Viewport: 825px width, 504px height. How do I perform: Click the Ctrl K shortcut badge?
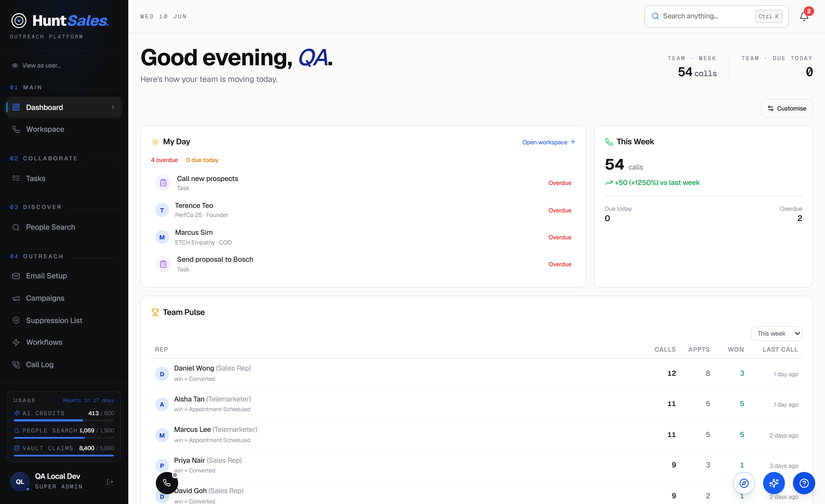coord(768,16)
